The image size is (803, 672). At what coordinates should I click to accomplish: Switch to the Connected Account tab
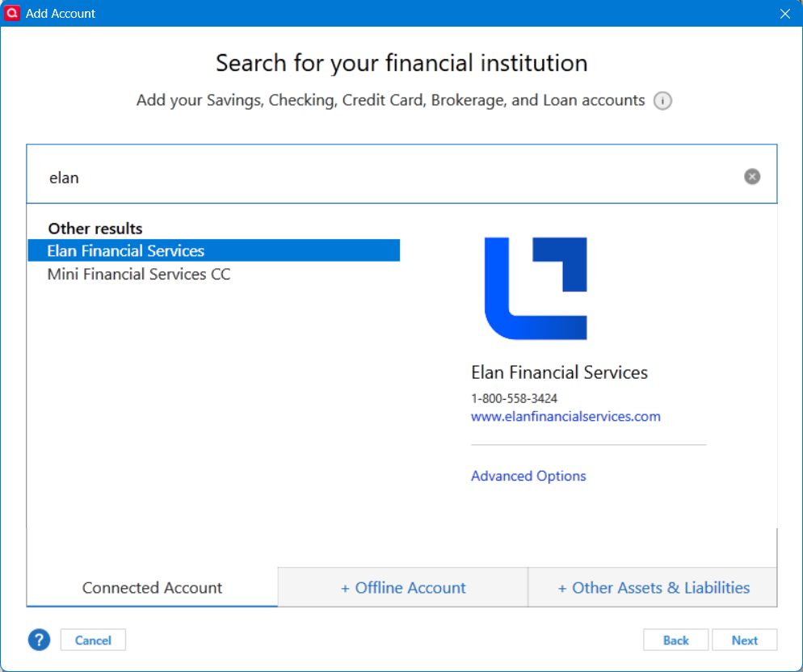(152, 587)
